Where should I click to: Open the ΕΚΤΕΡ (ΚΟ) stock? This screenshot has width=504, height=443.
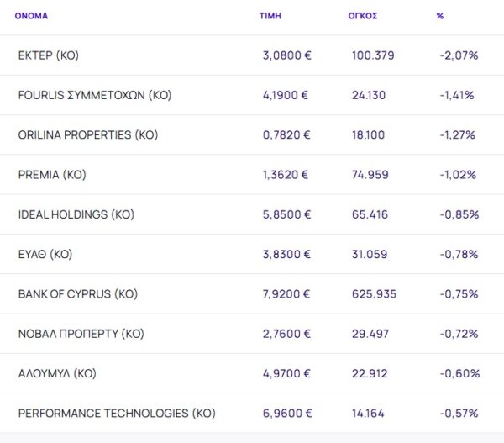tap(48, 55)
